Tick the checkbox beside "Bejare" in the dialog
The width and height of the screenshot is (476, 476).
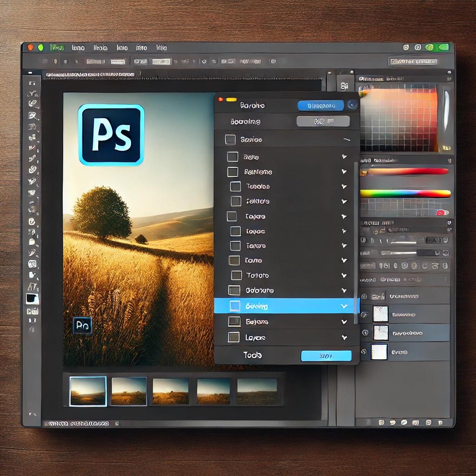click(234, 322)
